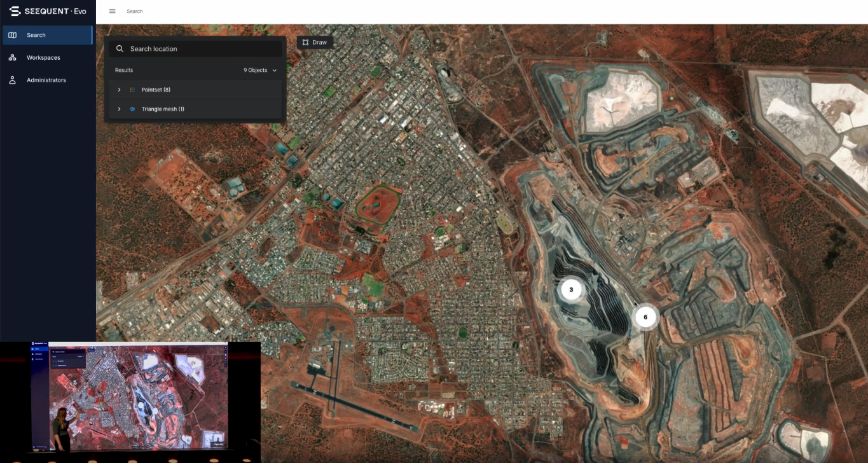Click the Administrators person icon
Viewport: 868px width, 463px height.
click(x=12, y=80)
